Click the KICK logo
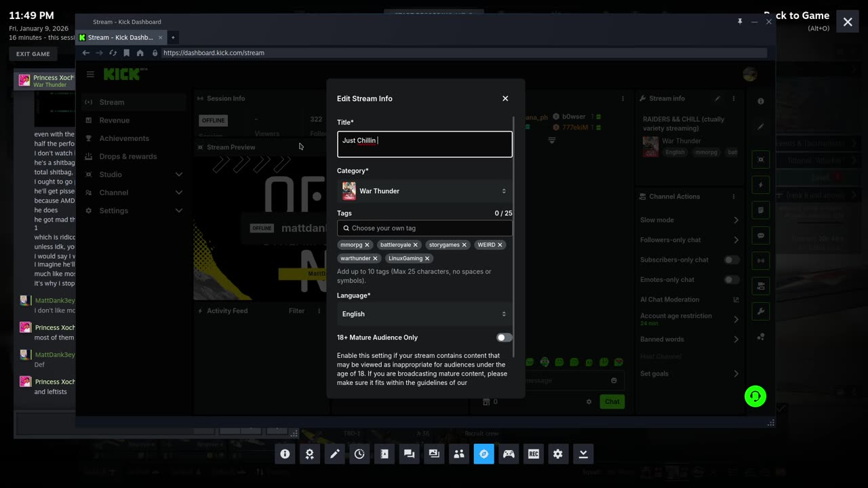 click(122, 74)
